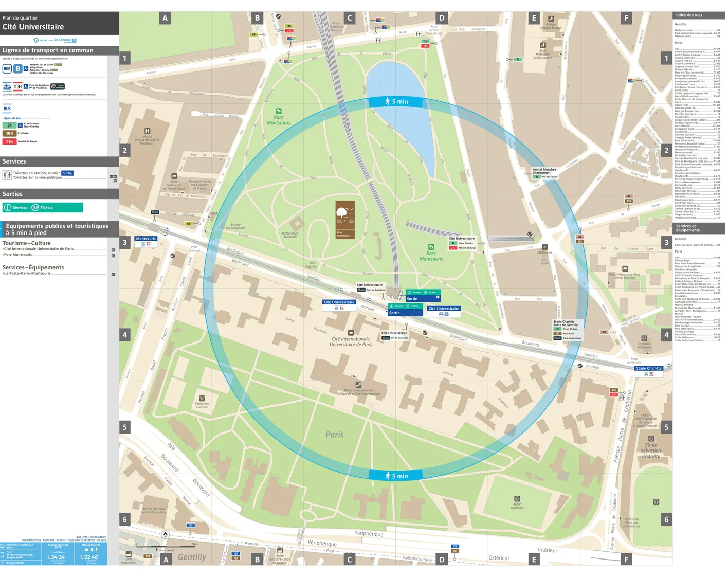This screenshot has width=728, height=577.
Task: Click the green park icon above northern Parc Montsouris label
Action: pyautogui.click(x=279, y=111)
